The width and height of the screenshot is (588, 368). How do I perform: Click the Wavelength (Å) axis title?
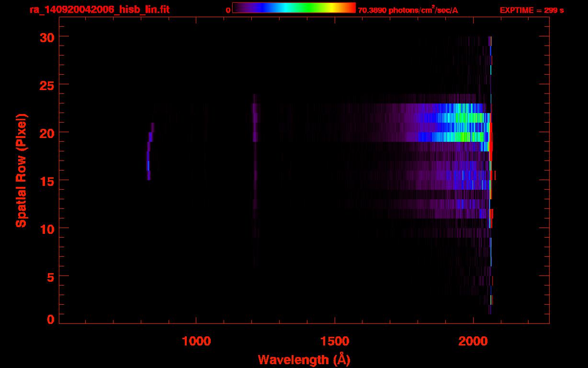click(304, 359)
